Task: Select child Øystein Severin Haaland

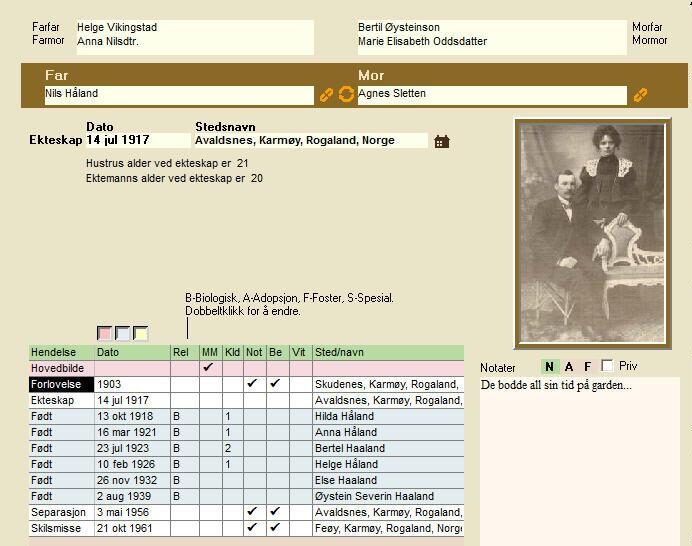Action: [x=374, y=496]
